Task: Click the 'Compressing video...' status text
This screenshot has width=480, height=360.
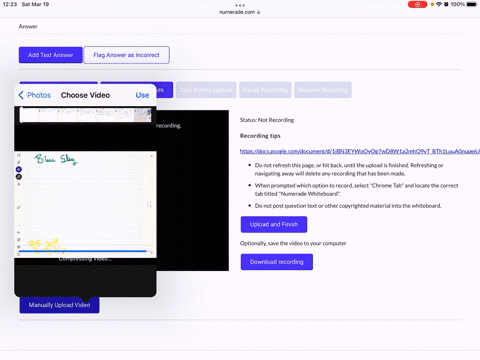Action: click(85, 259)
